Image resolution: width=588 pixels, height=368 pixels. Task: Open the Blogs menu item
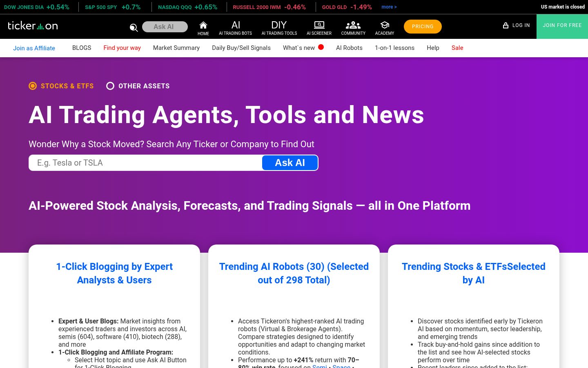point(82,48)
